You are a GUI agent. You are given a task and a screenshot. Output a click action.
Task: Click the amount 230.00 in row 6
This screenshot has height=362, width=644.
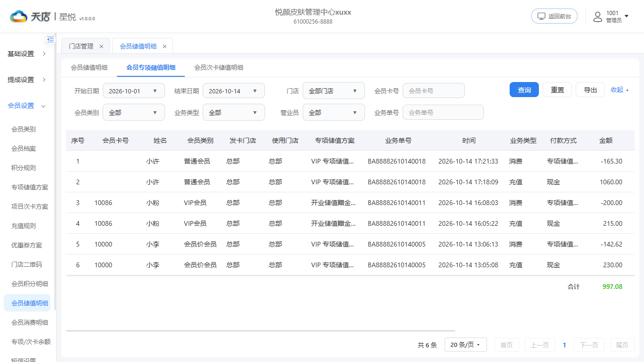[x=613, y=265]
